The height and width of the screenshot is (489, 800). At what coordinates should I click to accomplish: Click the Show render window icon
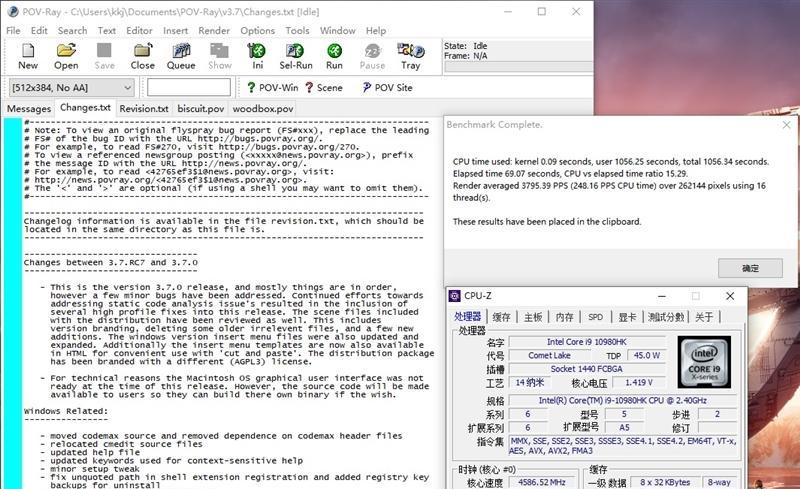[219, 56]
